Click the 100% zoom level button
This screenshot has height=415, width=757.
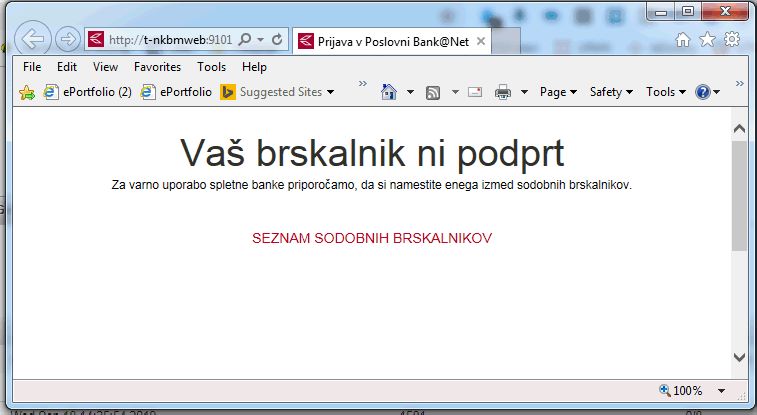pyautogui.click(x=681, y=390)
